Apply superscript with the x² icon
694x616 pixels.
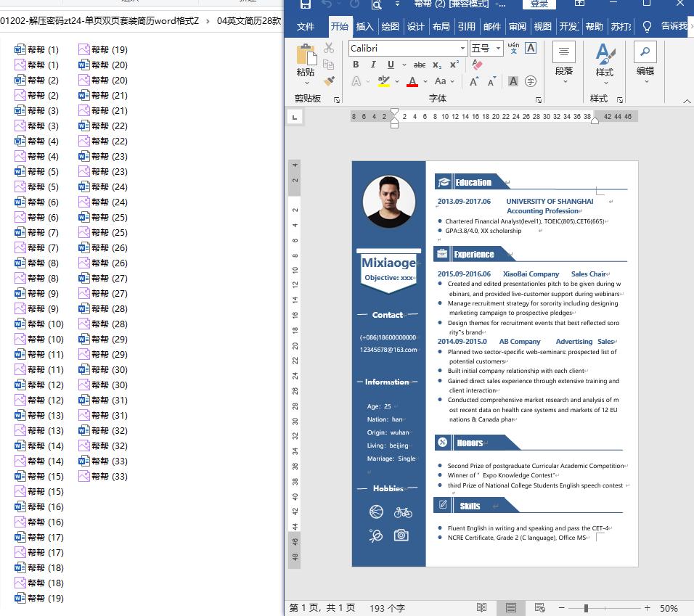(x=454, y=65)
